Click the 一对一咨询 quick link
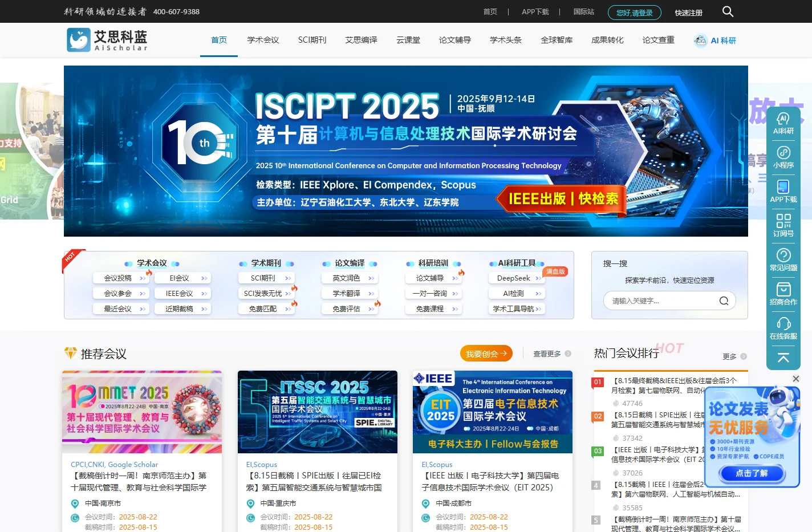The height and width of the screenshot is (532, 812). (433, 294)
